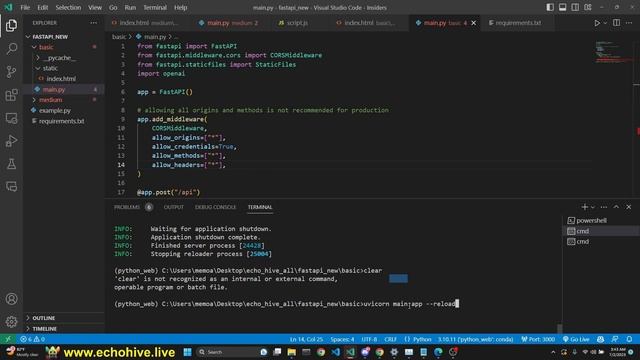640x360 pixels.
Task: Open the Selection menu
Action: coord(68,7)
